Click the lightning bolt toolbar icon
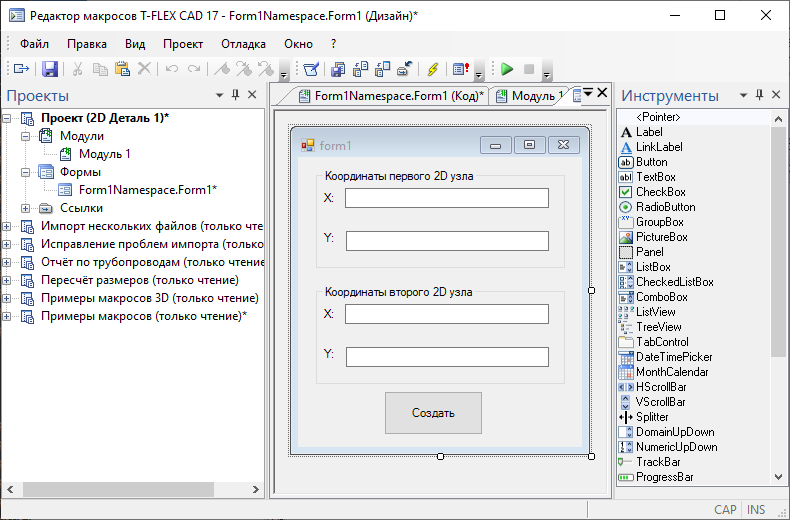The width and height of the screenshot is (790, 520). click(x=432, y=69)
